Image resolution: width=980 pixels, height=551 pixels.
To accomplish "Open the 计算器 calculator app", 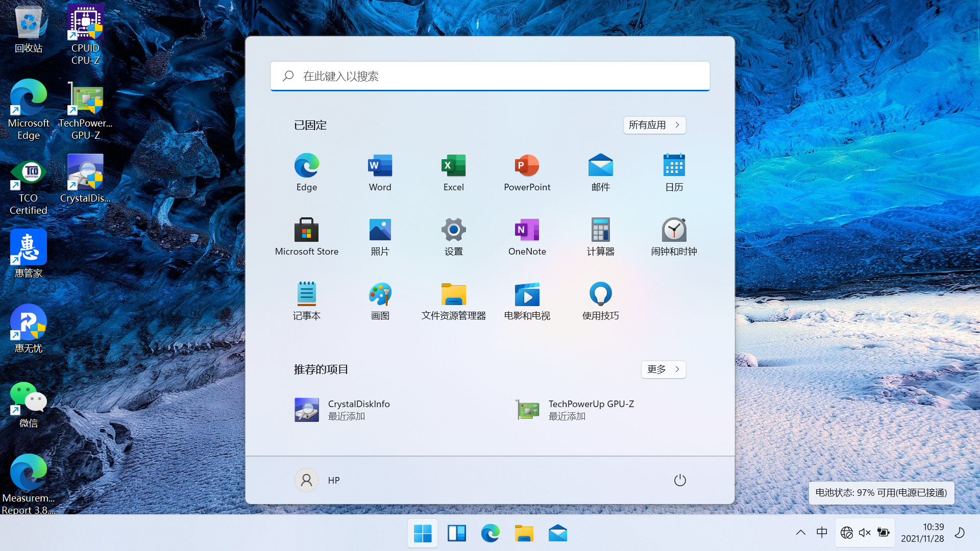I will coord(601,237).
